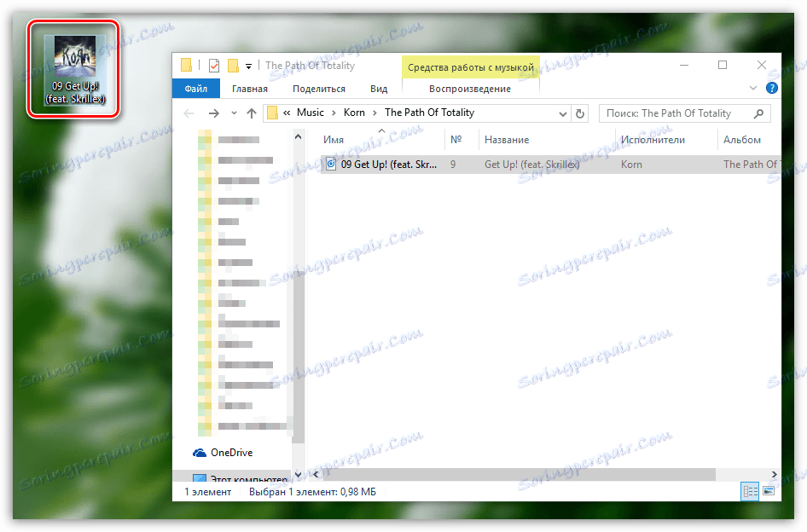Navigate to Korn in the address bar
807x532 pixels.
[354, 113]
